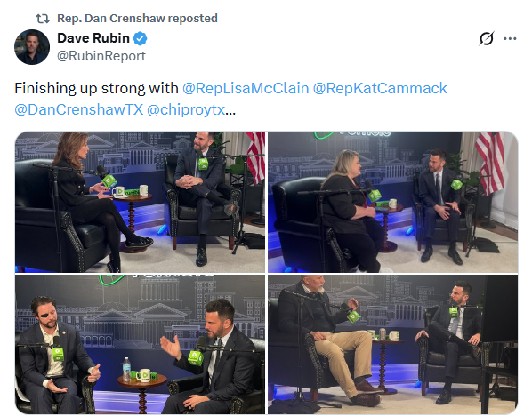
Task: Open the @RepKatCammack mention
Action: pyautogui.click(x=380, y=89)
